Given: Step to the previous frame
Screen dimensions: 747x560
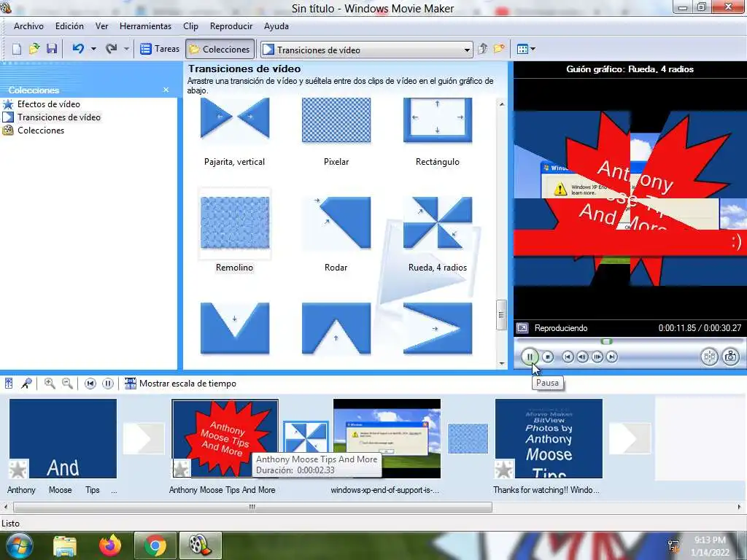Looking at the screenshot, I should point(582,357).
